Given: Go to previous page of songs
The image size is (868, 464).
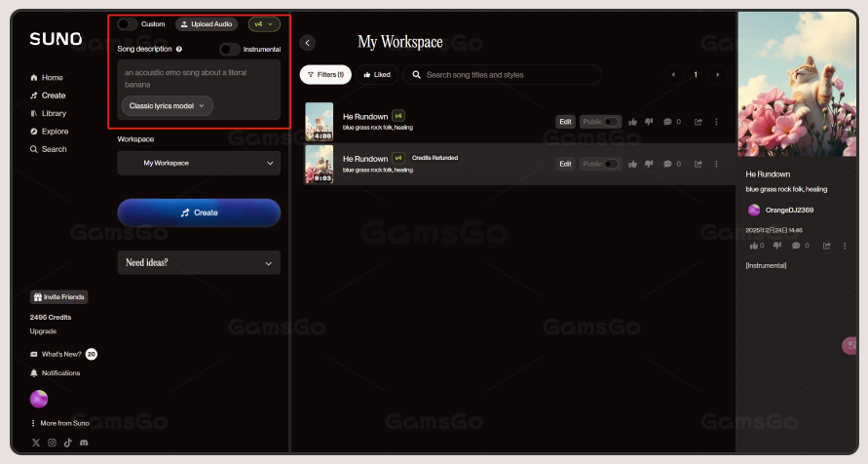Looking at the screenshot, I should point(673,75).
